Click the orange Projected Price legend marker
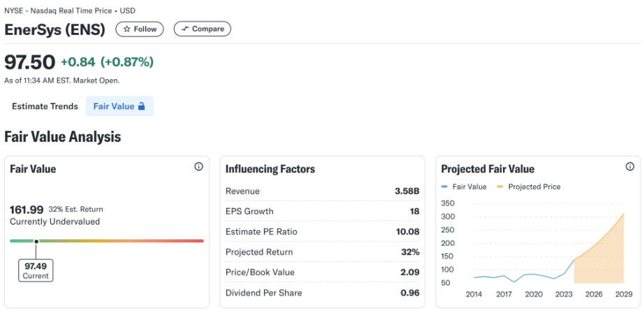The height and width of the screenshot is (312, 644). [x=500, y=187]
